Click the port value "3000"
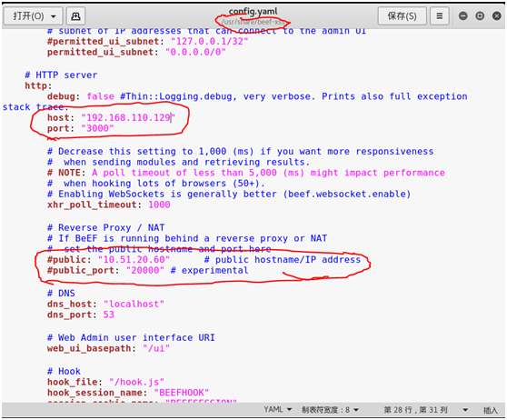This screenshot has width=507, height=420. click(97, 128)
